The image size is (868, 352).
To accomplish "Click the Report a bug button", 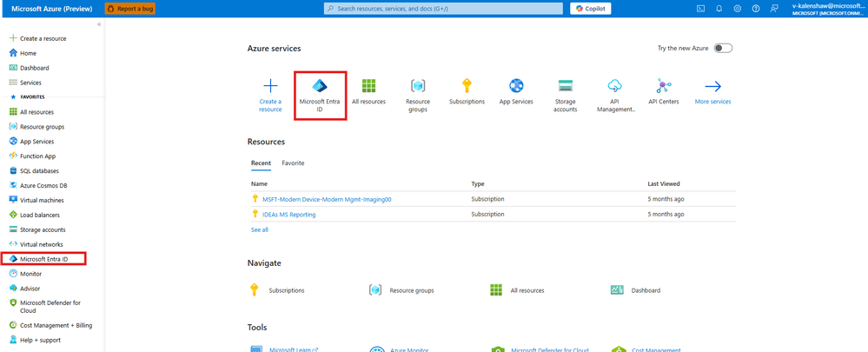I will coord(130,9).
